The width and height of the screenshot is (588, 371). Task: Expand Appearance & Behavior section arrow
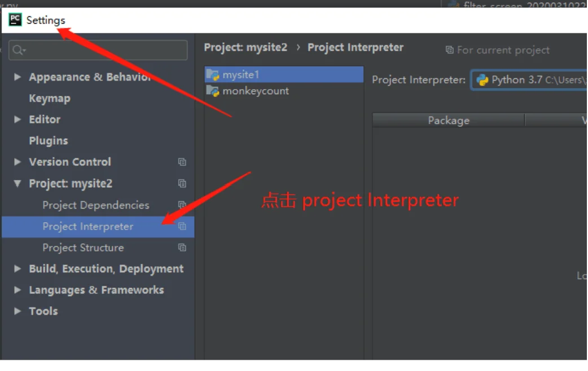tap(17, 77)
